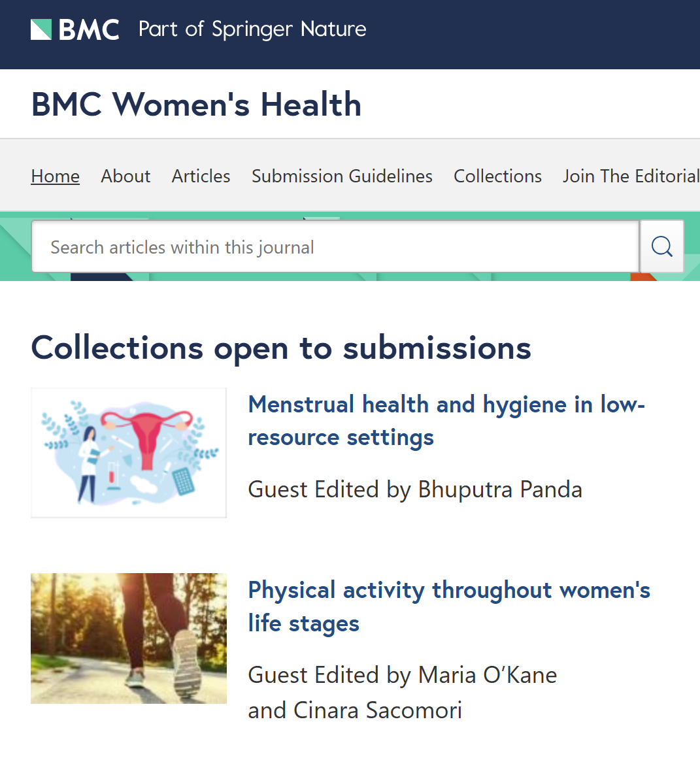
Task: Focus the Search articles within this journal field
Action: pos(335,247)
